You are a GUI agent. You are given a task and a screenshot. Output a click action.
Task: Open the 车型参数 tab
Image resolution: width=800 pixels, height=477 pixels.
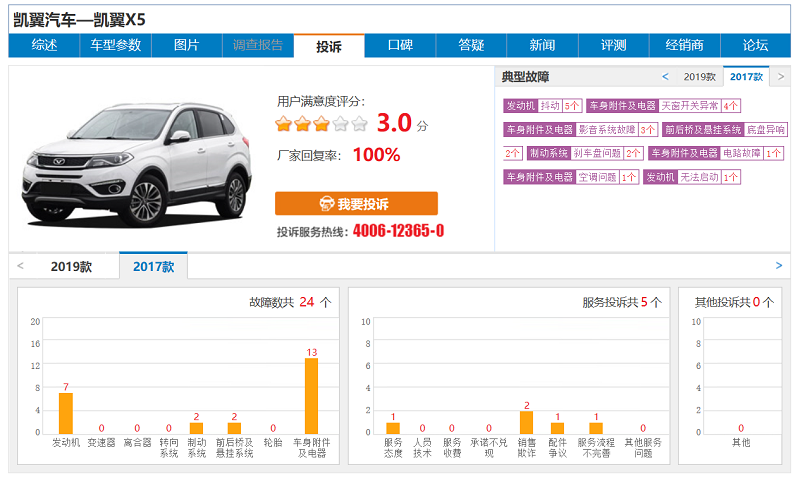point(115,45)
